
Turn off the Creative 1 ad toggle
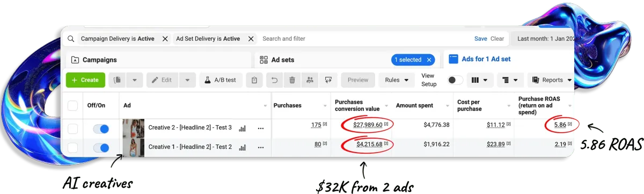[101, 147]
